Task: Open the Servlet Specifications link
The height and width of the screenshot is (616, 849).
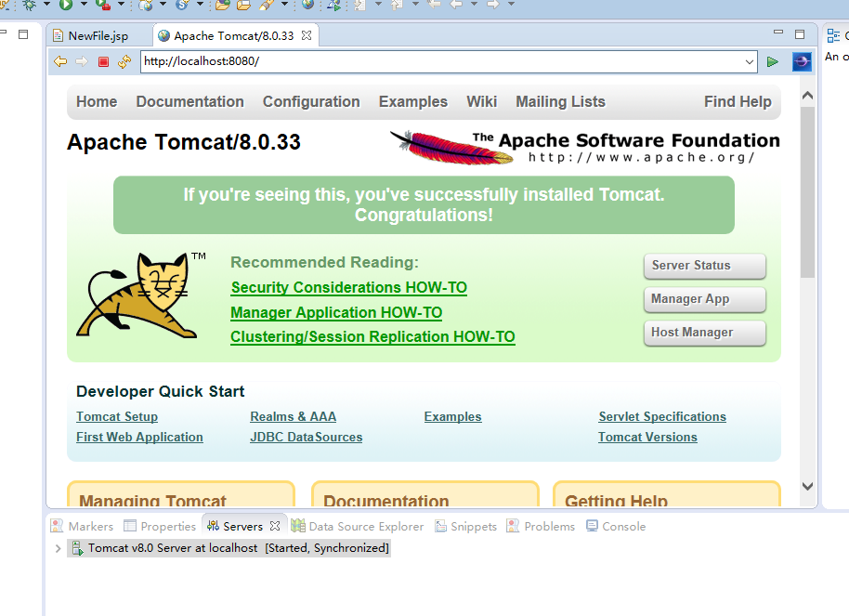Action: pos(662,416)
